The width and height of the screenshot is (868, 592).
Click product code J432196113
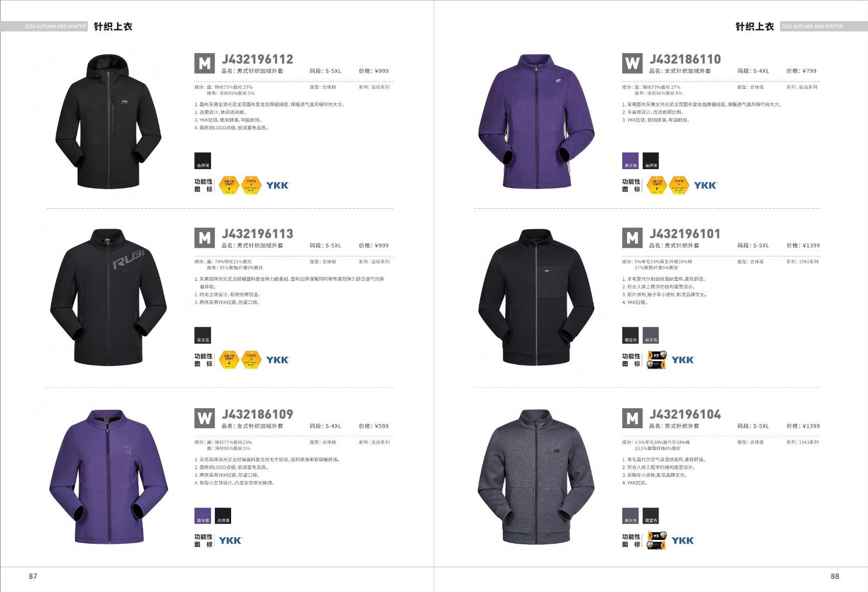(x=258, y=234)
